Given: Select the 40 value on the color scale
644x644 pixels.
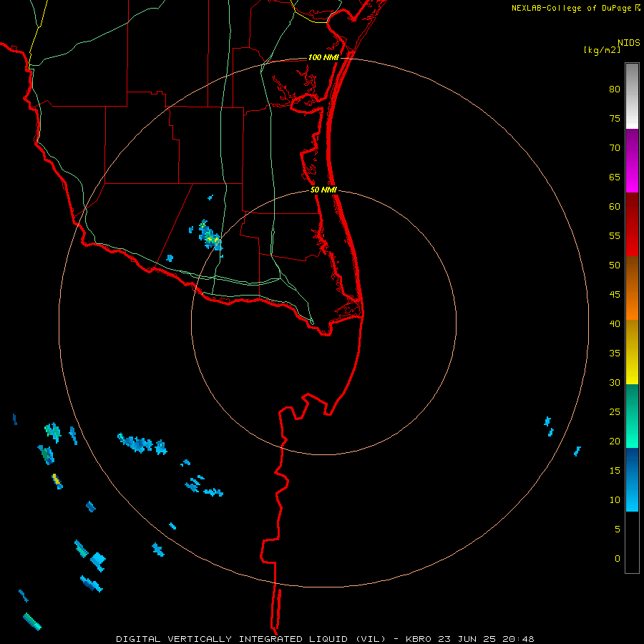Looking at the screenshot, I should click(615, 323).
